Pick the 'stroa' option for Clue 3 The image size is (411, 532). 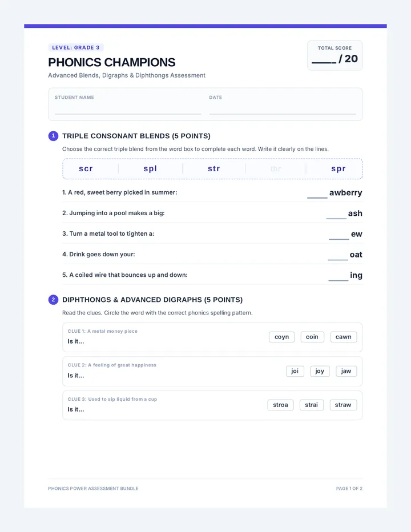[280, 405]
